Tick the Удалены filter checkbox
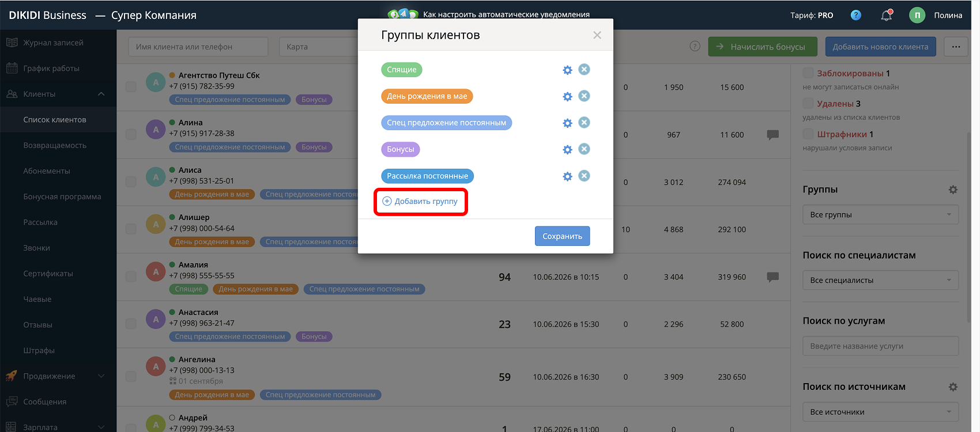Screen dimensions: 980x432 [808, 103]
